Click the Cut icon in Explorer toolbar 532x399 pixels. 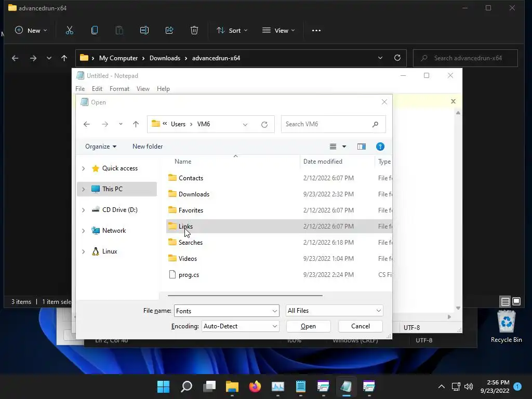69,31
